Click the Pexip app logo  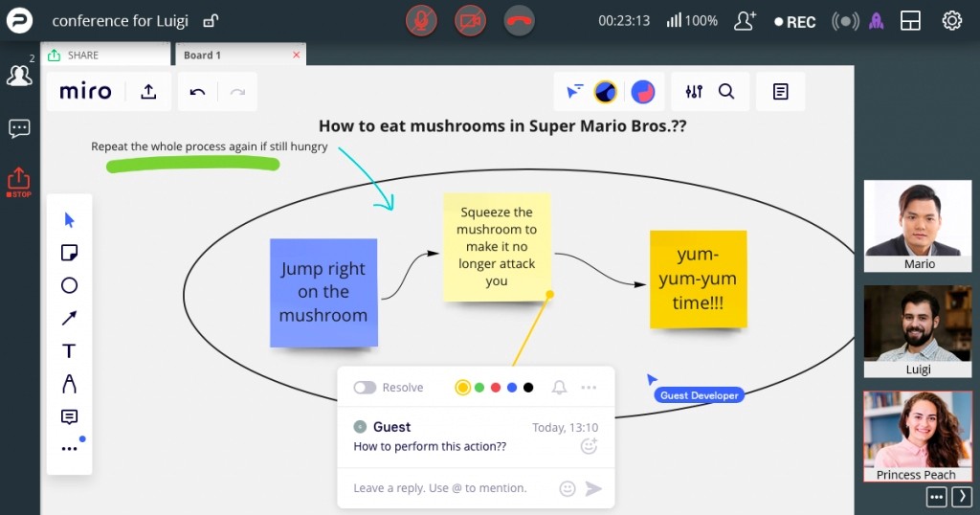tap(19, 21)
